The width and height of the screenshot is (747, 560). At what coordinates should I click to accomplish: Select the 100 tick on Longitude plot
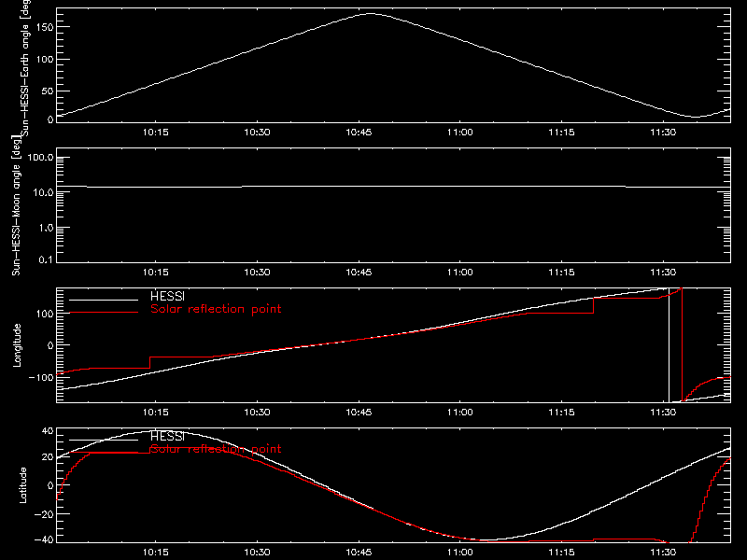[45, 314]
